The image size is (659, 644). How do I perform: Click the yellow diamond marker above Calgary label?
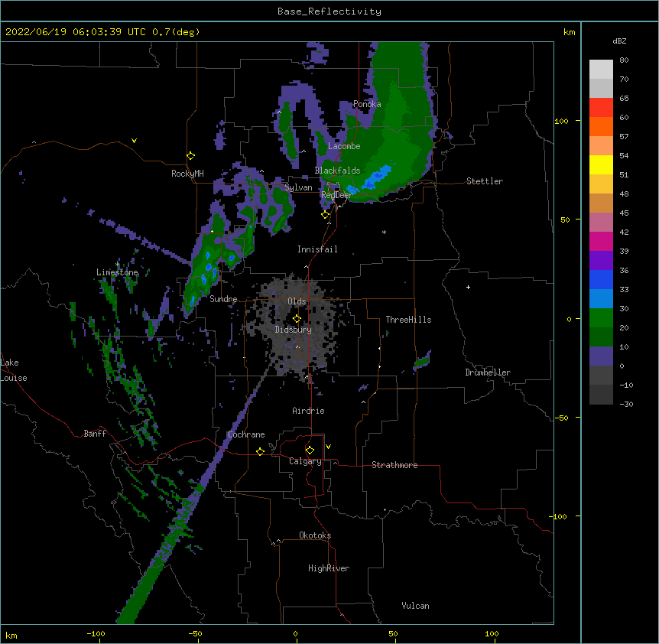[x=310, y=450]
